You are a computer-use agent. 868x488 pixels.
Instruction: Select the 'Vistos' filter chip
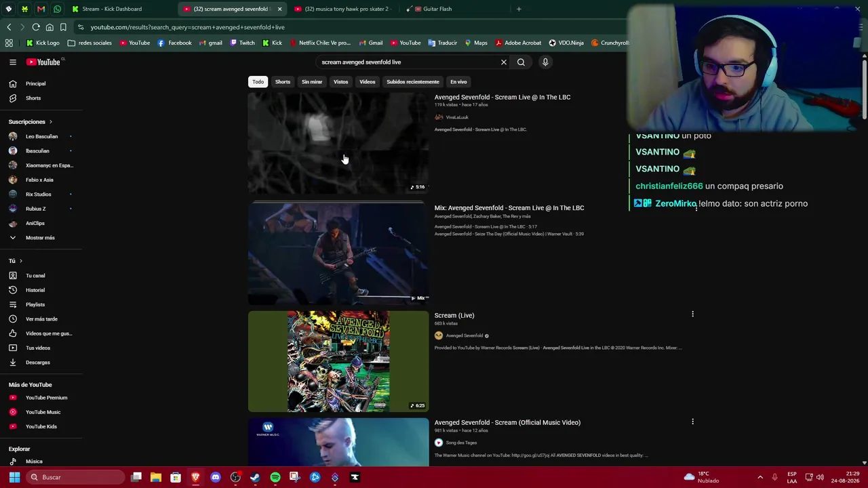(340, 82)
